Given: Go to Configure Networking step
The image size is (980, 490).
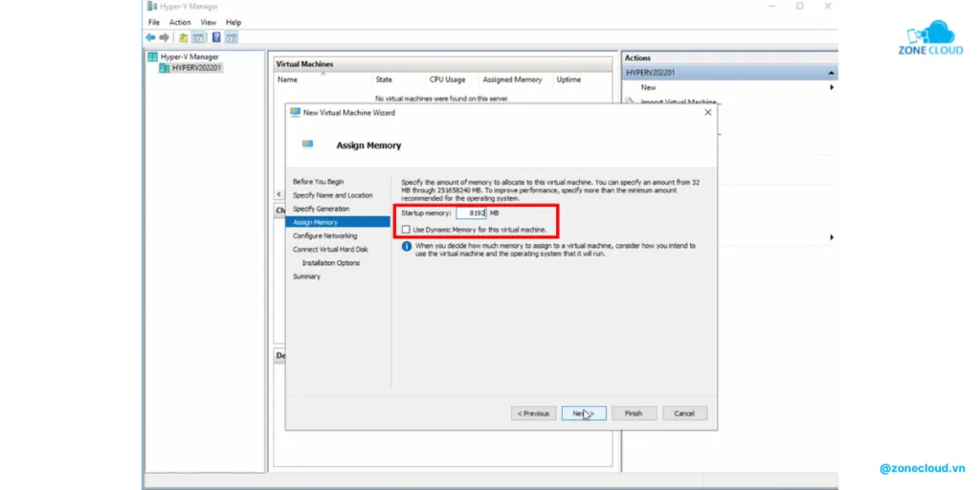Looking at the screenshot, I should pyautogui.click(x=325, y=236).
